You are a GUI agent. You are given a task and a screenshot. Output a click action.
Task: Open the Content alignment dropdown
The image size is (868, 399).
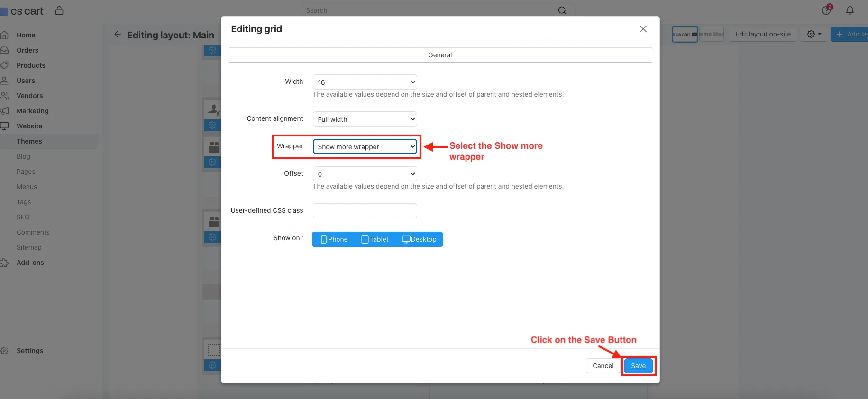(x=365, y=119)
